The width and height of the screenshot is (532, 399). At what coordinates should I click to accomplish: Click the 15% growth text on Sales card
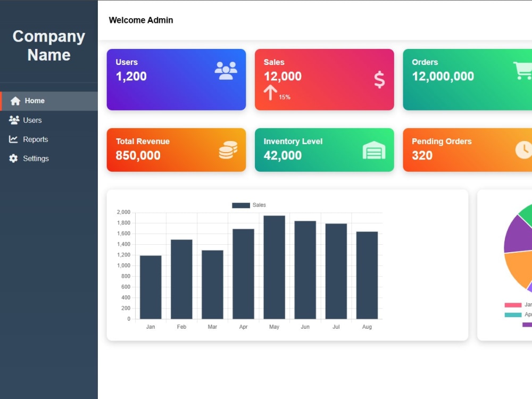tap(285, 97)
